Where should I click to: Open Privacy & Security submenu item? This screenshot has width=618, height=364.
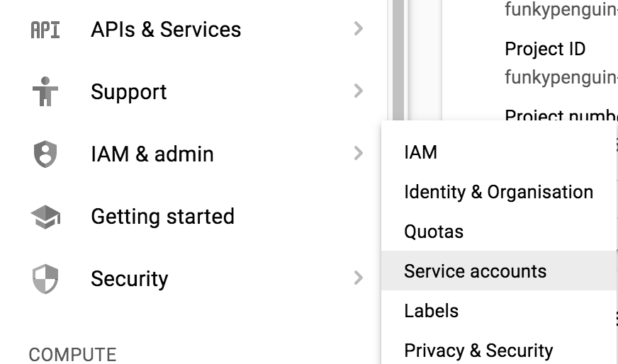[478, 351]
